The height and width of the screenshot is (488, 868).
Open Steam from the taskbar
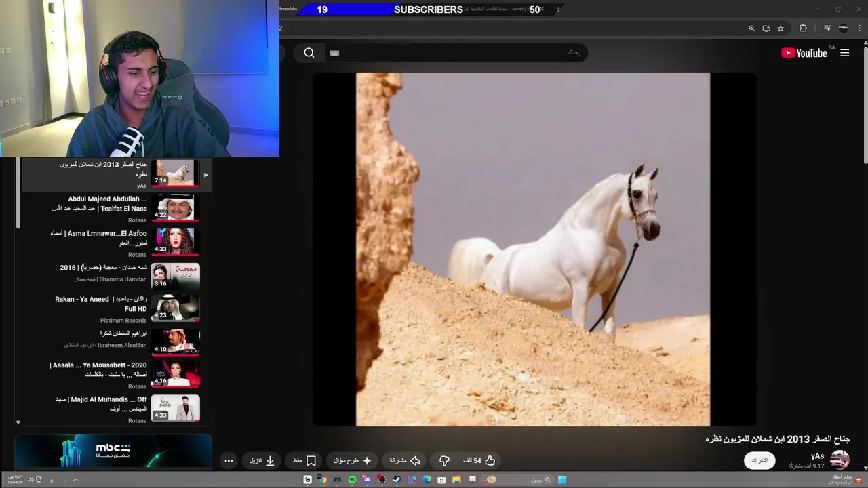(397, 480)
